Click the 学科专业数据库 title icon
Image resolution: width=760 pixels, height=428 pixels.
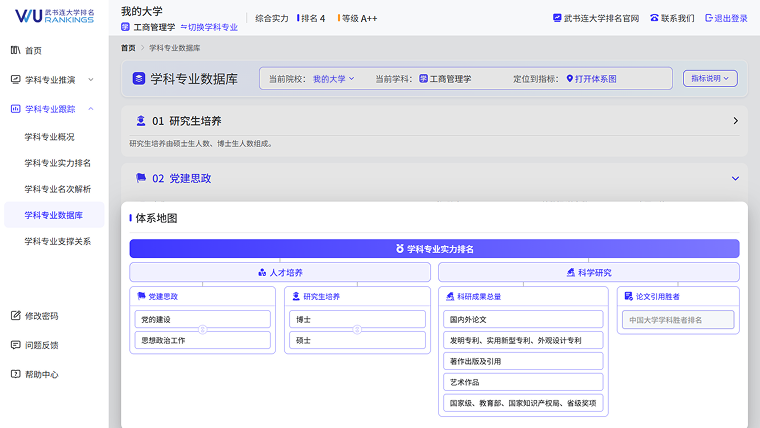pos(139,79)
